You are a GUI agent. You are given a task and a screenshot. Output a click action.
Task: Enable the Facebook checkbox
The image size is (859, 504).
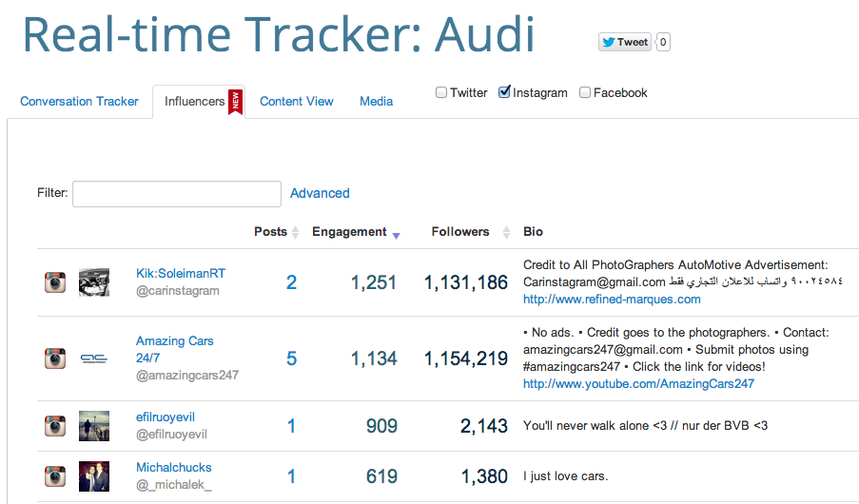pyautogui.click(x=584, y=92)
